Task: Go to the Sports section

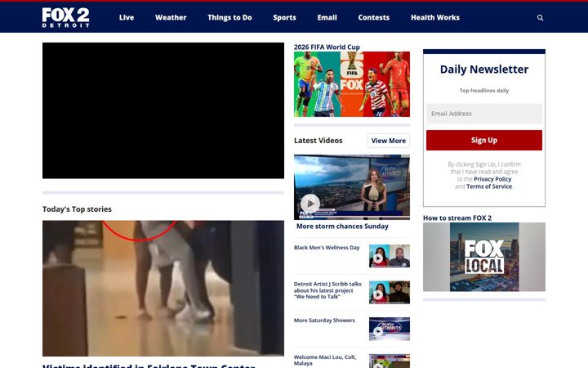Action: tap(284, 17)
